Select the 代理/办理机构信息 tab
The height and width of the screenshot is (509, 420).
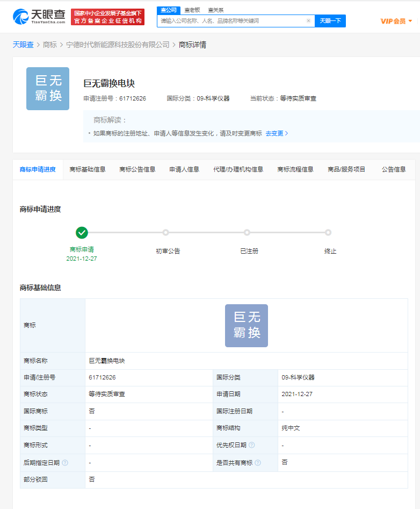tap(238, 169)
